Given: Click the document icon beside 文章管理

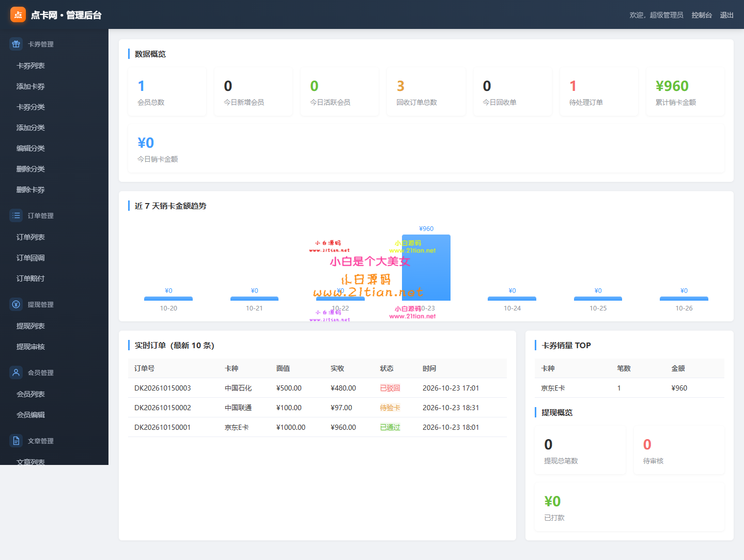Looking at the screenshot, I should click(16, 441).
